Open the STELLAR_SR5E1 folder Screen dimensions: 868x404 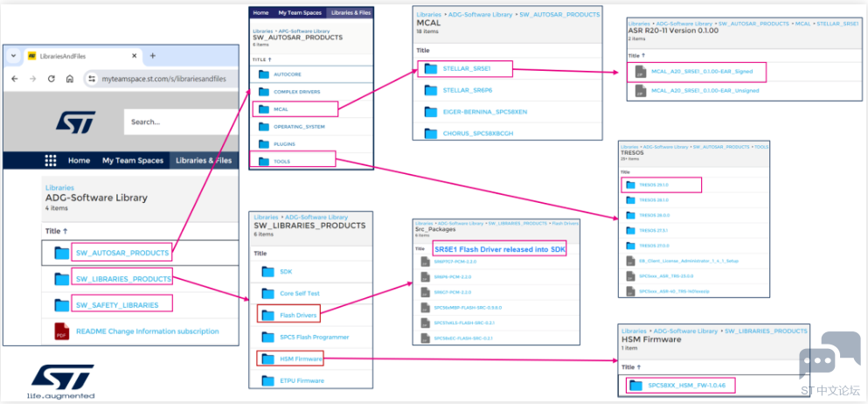pyautogui.click(x=467, y=68)
